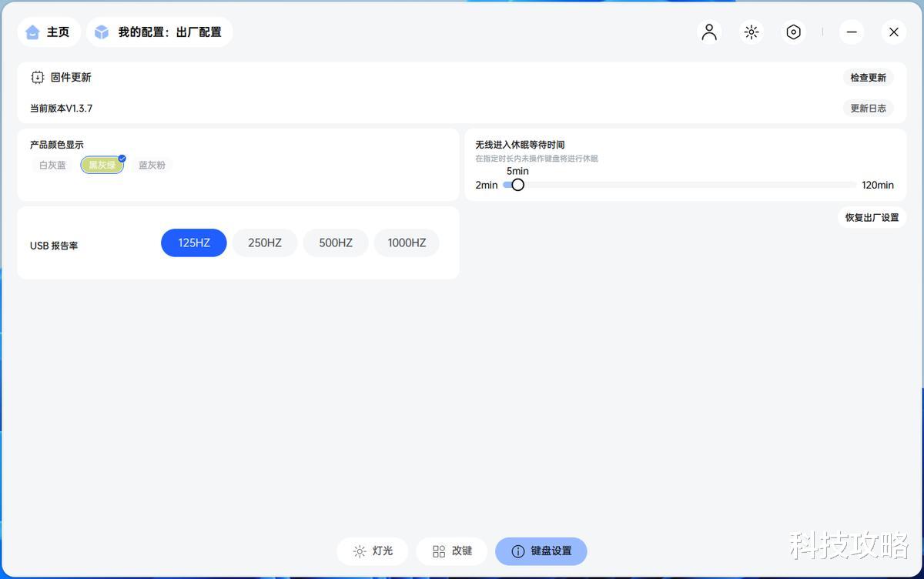
Task: Switch to the 灯光 lighting tab
Action: click(373, 551)
